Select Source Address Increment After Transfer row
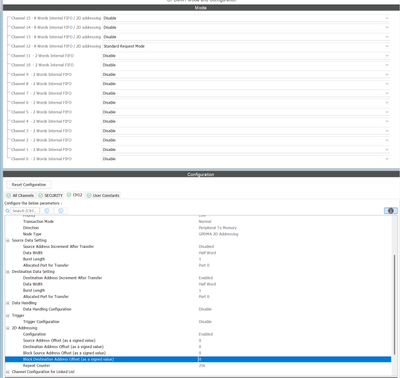Viewport: 400px width, 378px height. 198,247
